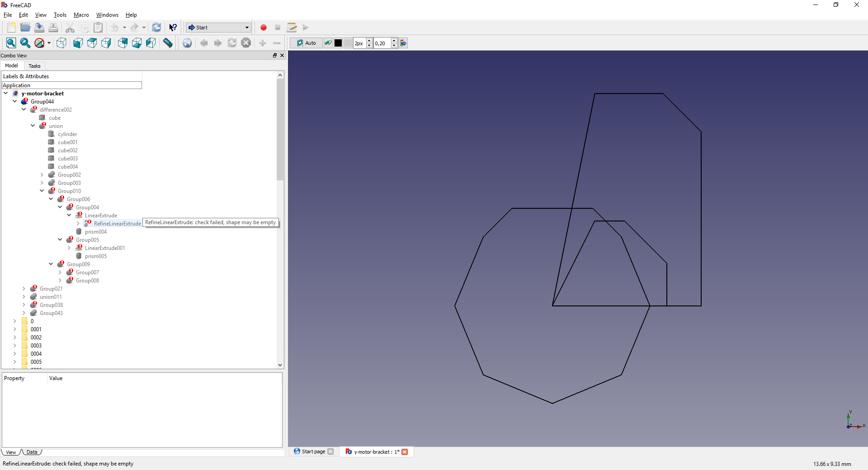Click the Open file folder icon
868x470 pixels.
coord(25,28)
